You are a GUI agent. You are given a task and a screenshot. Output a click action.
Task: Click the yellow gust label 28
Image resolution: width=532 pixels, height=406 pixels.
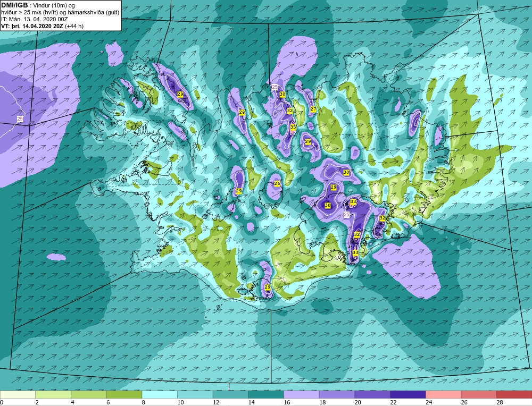(242, 112)
